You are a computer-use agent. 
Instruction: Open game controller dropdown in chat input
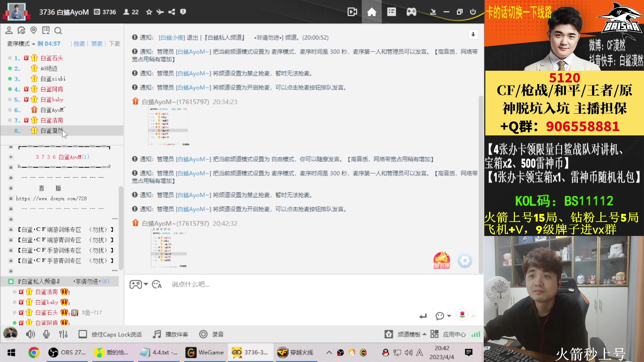[x=139, y=285]
